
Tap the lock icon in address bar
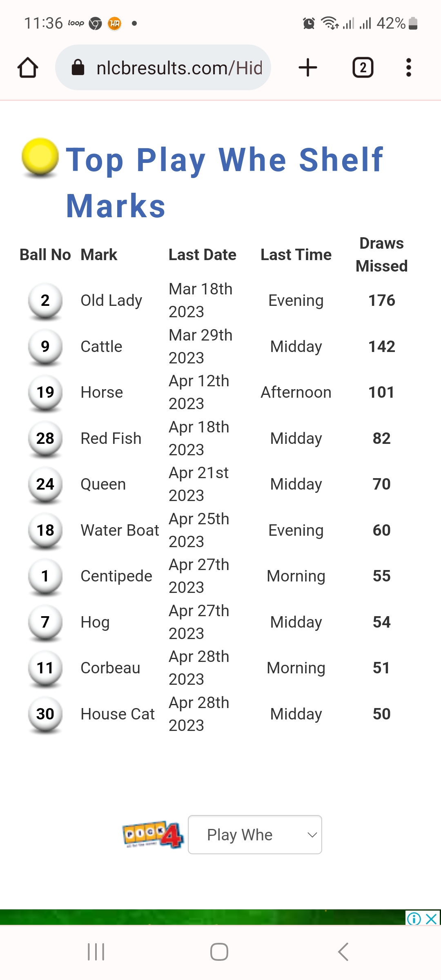coord(78,67)
